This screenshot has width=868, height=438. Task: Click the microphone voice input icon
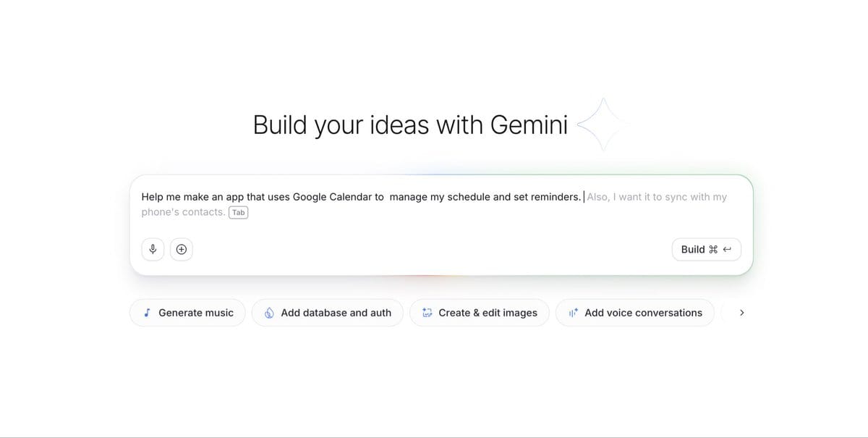[153, 249]
